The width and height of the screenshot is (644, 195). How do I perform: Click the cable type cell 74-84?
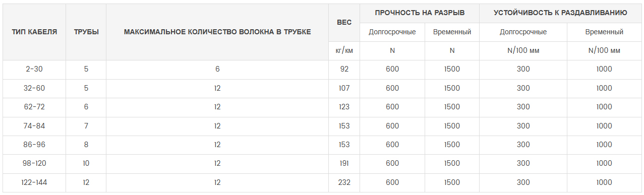point(34,126)
